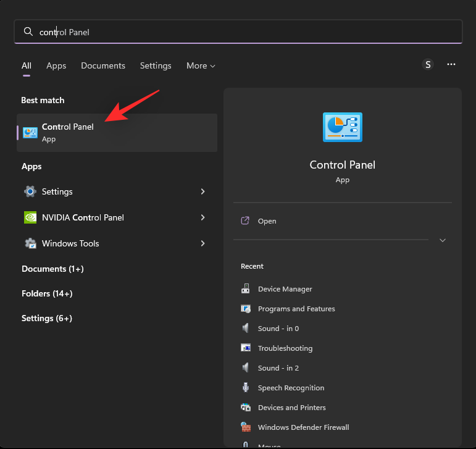Open Speech Recognition from recent items
The image size is (476, 449).
[x=291, y=388]
